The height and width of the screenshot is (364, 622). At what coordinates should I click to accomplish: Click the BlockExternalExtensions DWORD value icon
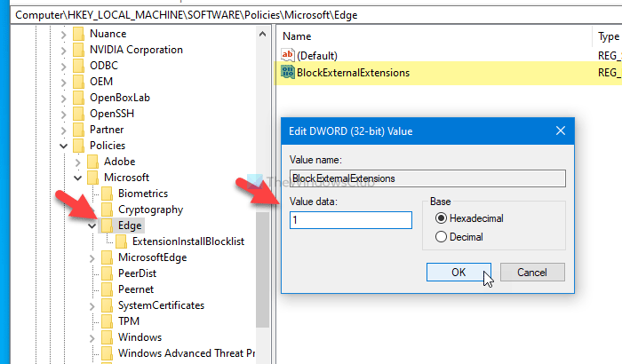click(x=287, y=73)
